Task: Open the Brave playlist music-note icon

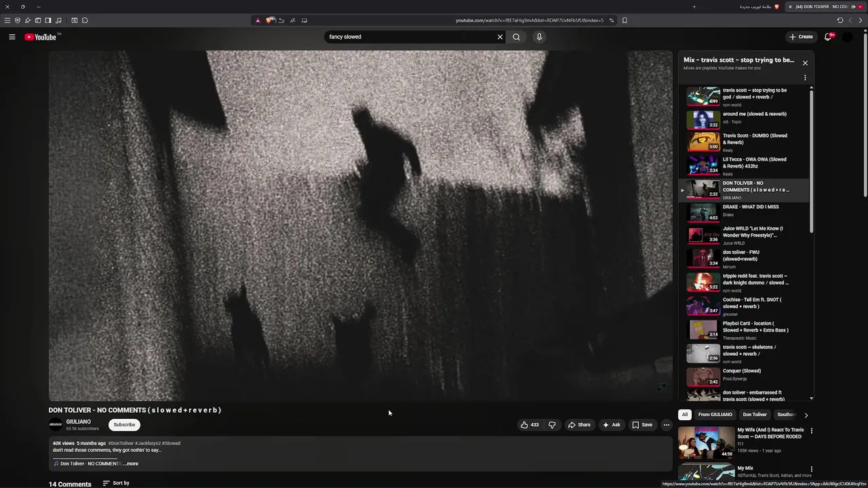Action: click(58, 20)
